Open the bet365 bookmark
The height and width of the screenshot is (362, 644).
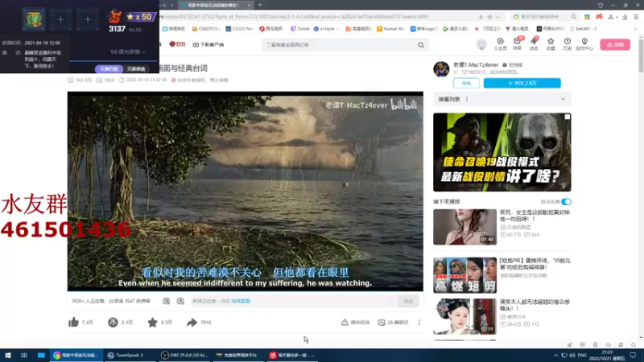point(584,29)
